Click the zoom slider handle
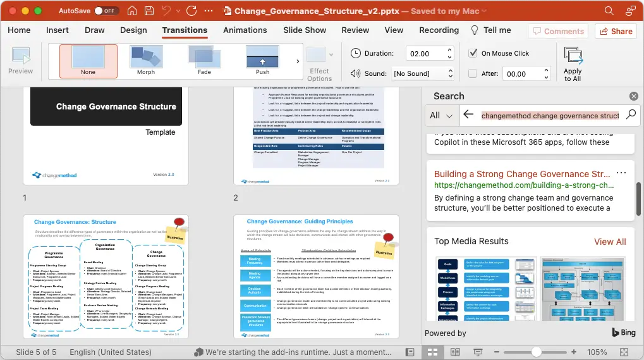Image resolution: width=644 pixels, height=360 pixels. (536, 352)
